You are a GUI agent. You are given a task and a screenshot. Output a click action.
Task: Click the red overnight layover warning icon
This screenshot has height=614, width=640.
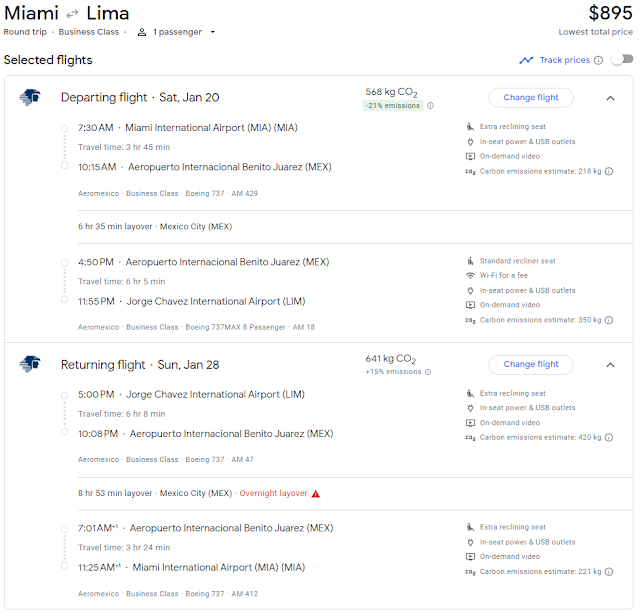coord(316,494)
